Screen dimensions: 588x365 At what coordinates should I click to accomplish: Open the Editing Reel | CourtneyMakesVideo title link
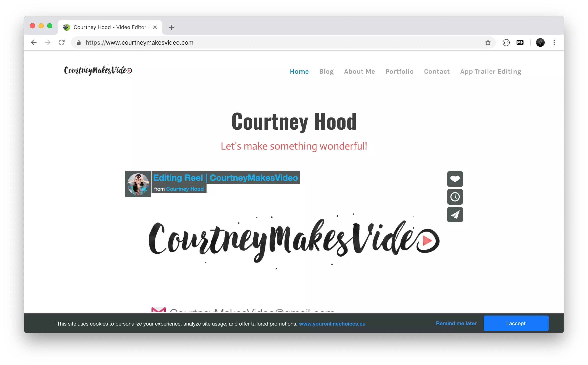tap(225, 178)
